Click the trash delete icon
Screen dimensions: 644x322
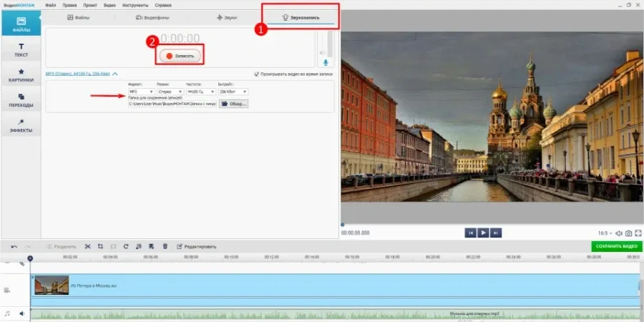[165, 246]
